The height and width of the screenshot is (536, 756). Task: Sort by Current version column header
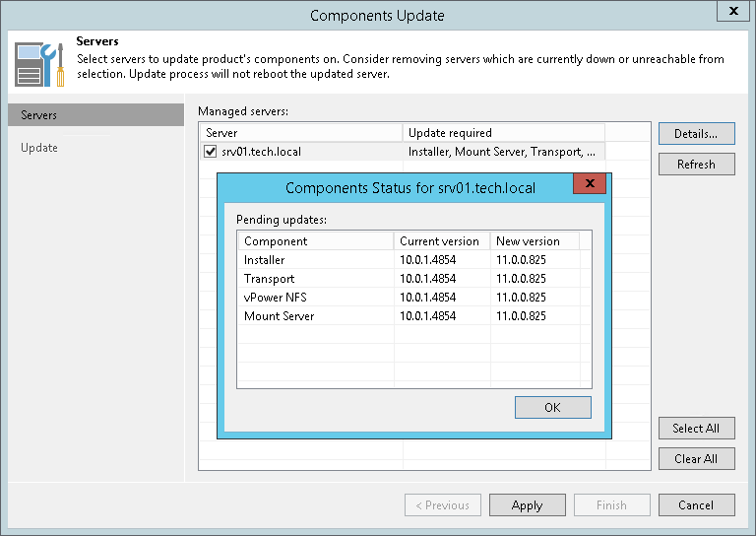[440, 240]
